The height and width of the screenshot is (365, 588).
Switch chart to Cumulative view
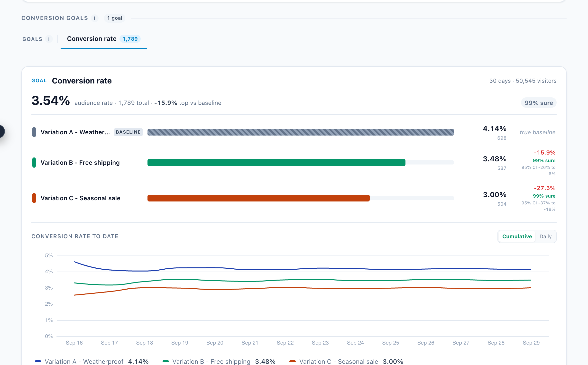coord(517,237)
